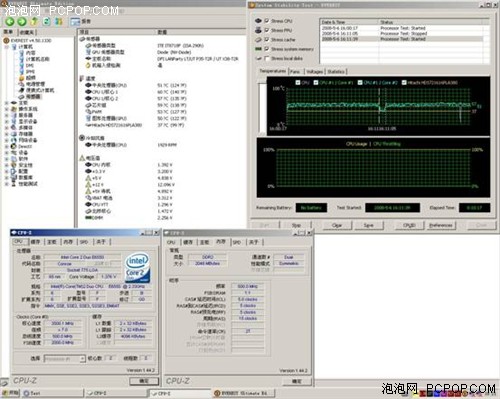Open the processor selection dropdown in CPU-Z
The width and height of the screenshot is (500, 399).
coord(82,359)
